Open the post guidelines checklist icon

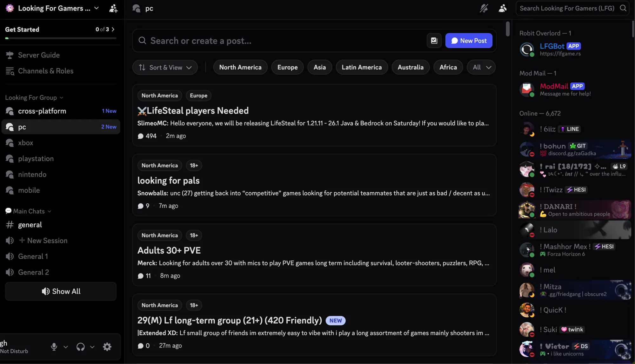434,41
